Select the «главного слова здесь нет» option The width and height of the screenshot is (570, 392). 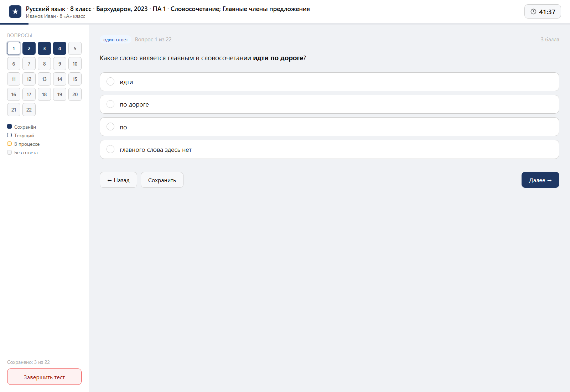(x=329, y=149)
